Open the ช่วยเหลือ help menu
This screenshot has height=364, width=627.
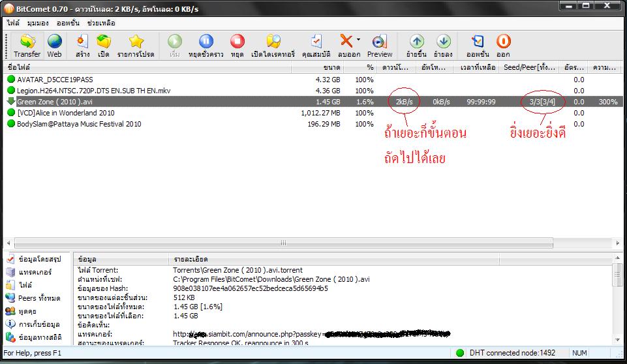pos(101,23)
